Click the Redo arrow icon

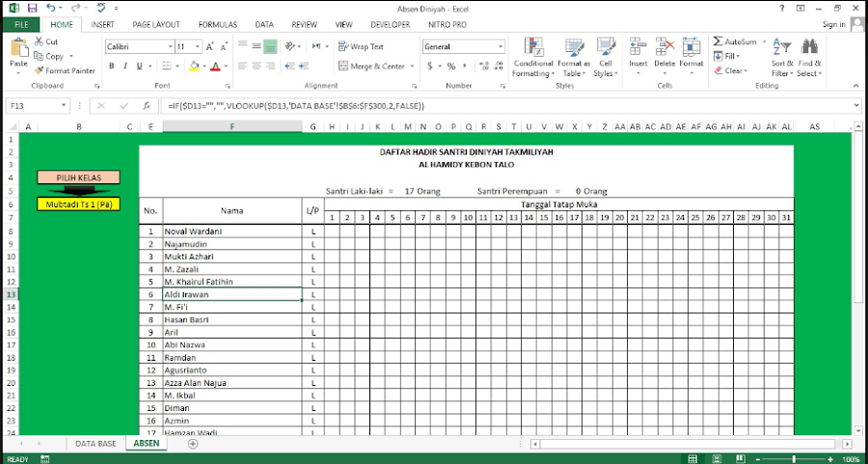[75, 9]
